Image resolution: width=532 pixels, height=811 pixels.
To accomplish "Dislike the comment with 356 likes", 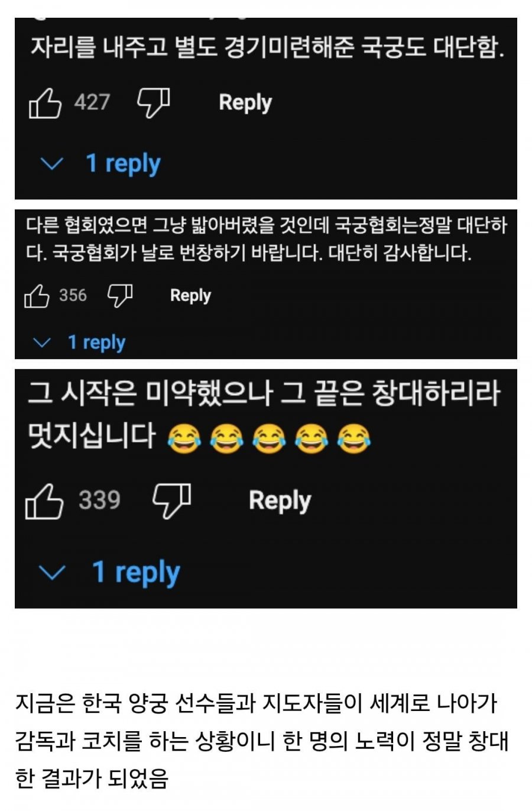I will [120, 295].
